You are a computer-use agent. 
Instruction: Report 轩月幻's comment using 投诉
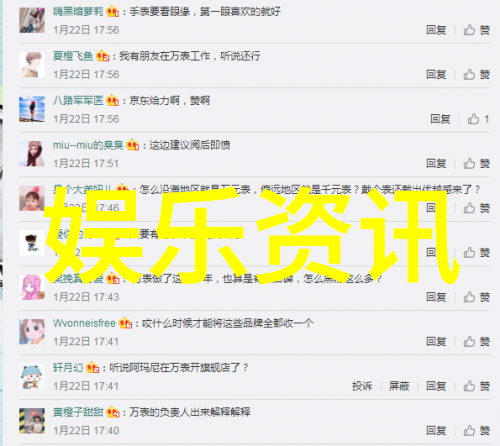[362, 386]
